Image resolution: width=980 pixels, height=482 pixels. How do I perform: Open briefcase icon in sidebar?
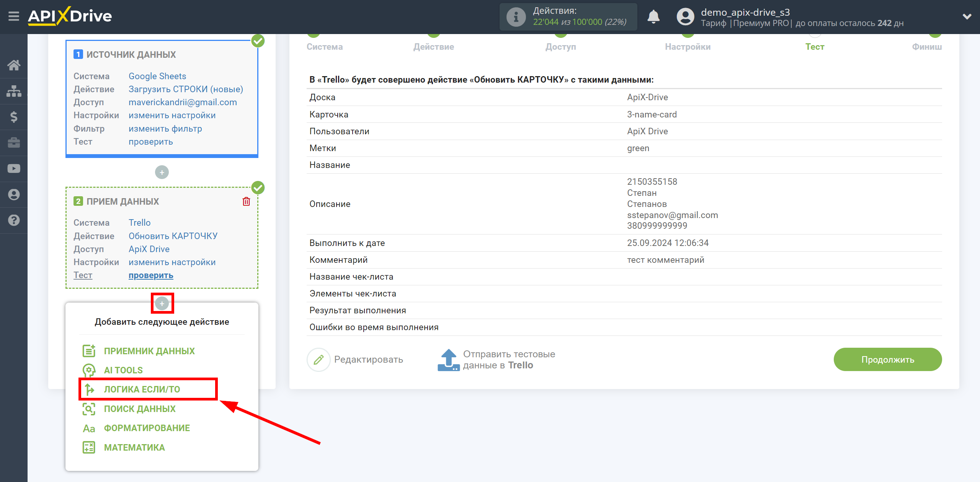14,143
